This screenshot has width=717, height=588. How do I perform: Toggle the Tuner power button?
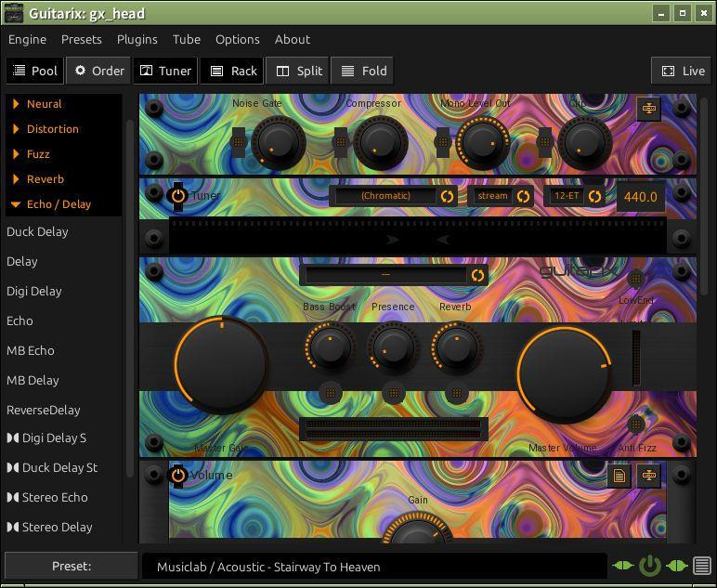(177, 196)
